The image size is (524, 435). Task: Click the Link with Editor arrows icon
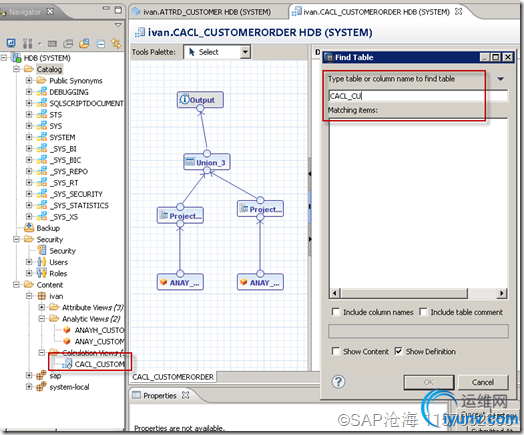point(116,43)
